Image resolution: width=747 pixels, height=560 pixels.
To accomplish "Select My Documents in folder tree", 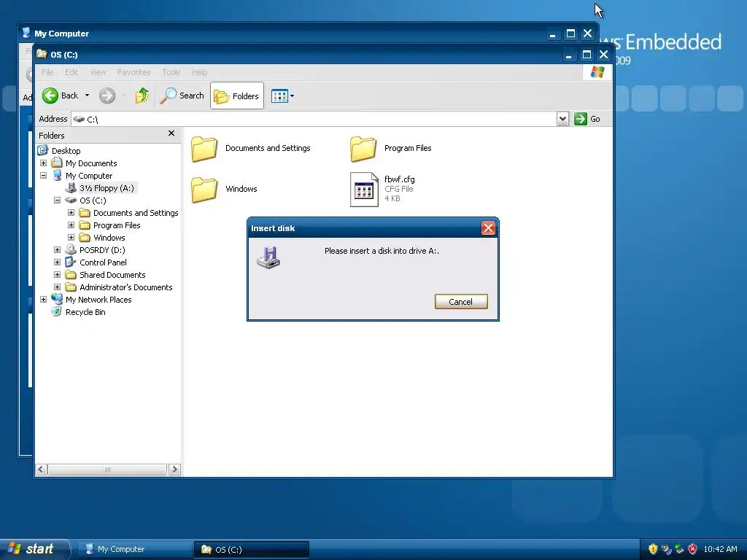I will click(x=91, y=163).
